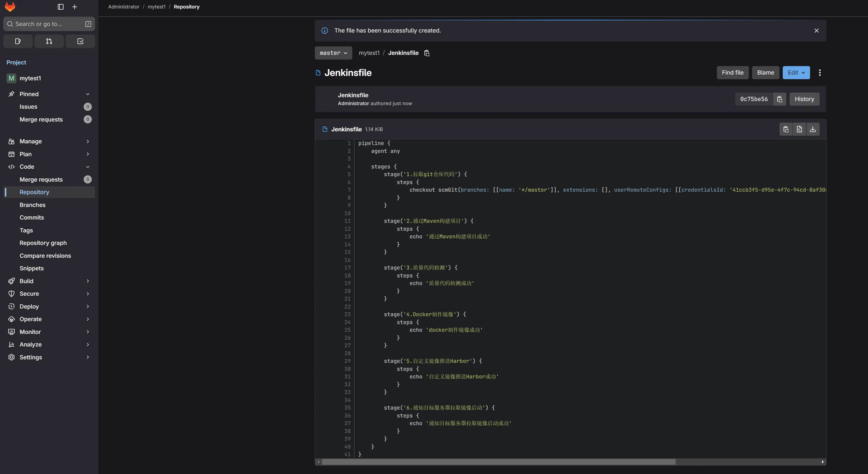The image size is (868, 474).
Task: Open the To-Do list icon
Action: (80, 41)
